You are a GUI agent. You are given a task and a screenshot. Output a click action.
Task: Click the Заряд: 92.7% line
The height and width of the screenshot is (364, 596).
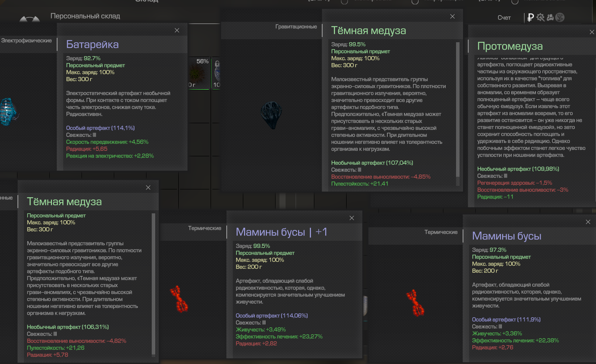coord(83,58)
